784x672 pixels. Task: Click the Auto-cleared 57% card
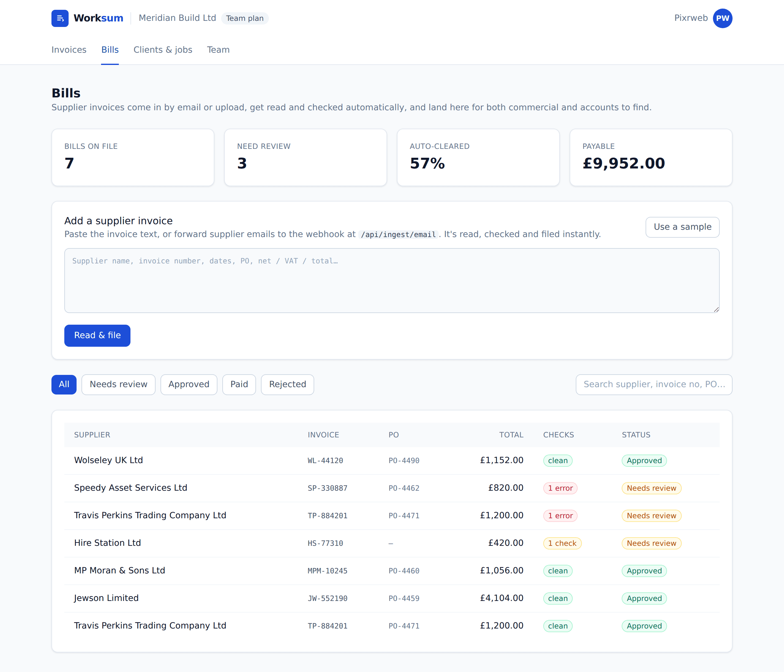coord(478,157)
